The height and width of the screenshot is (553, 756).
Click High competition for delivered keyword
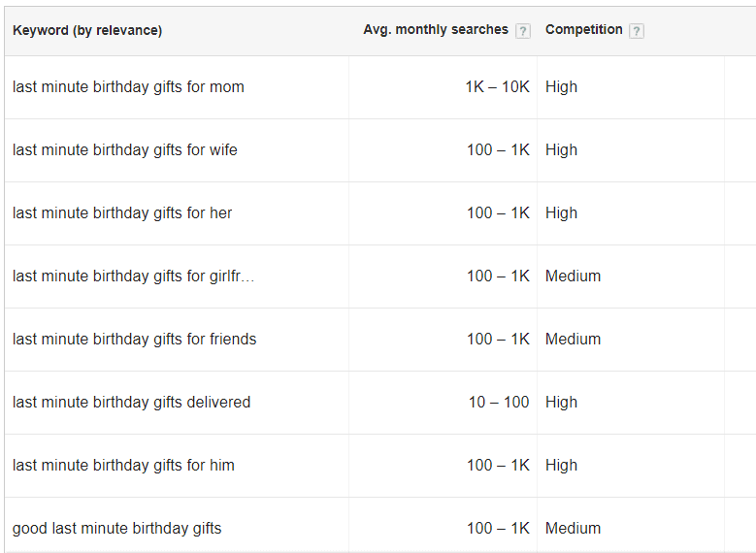561,402
